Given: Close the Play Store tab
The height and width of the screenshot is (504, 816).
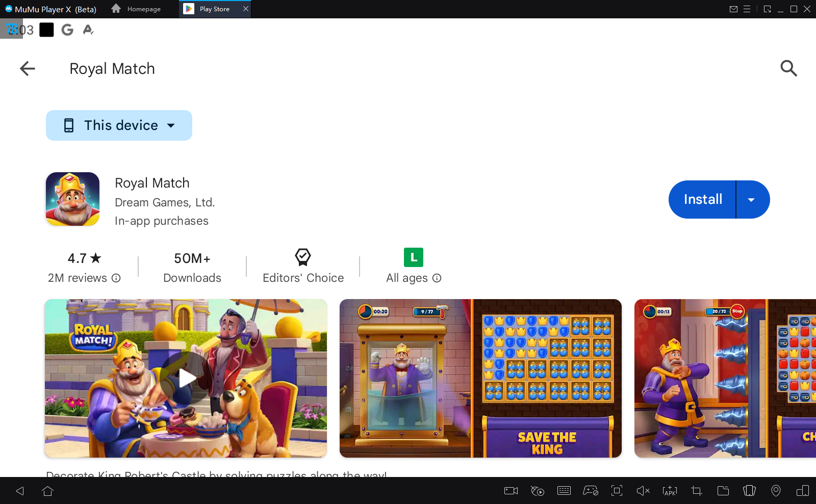Looking at the screenshot, I should pyautogui.click(x=246, y=9).
